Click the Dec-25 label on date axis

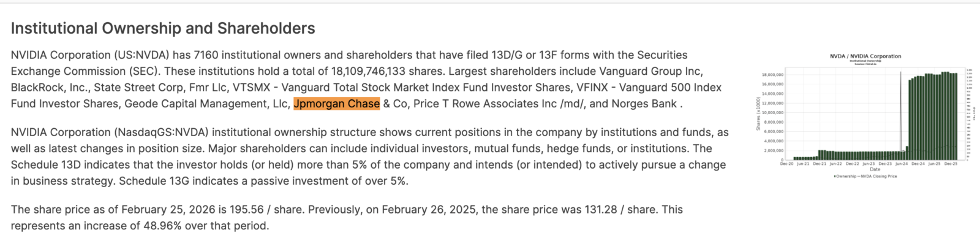(x=951, y=164)
